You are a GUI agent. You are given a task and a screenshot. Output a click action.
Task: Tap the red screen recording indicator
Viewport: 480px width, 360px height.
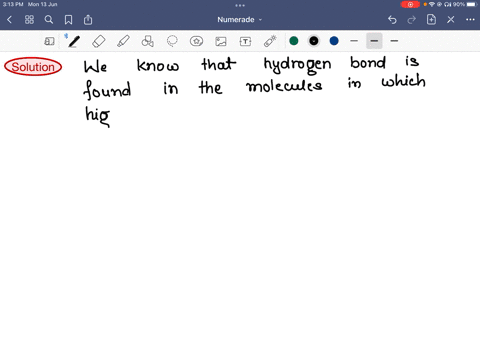pyautogui.click(x=410, y=4)
